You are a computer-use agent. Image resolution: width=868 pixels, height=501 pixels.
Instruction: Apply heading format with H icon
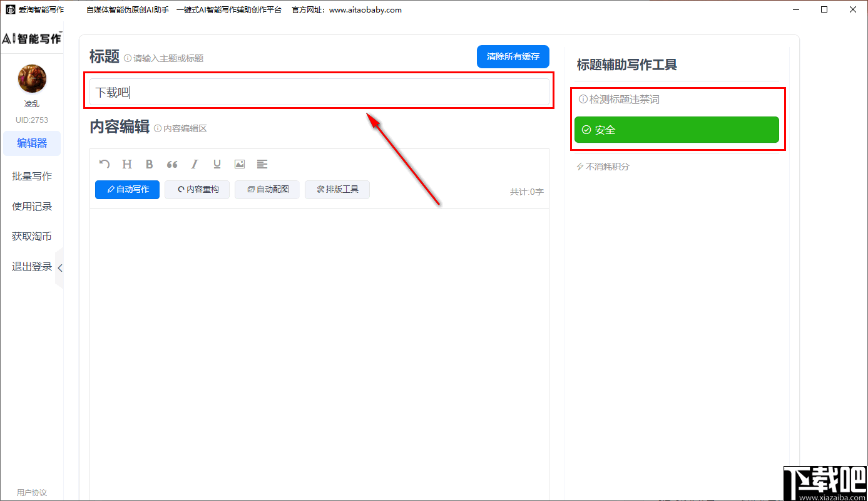point(127,164)
